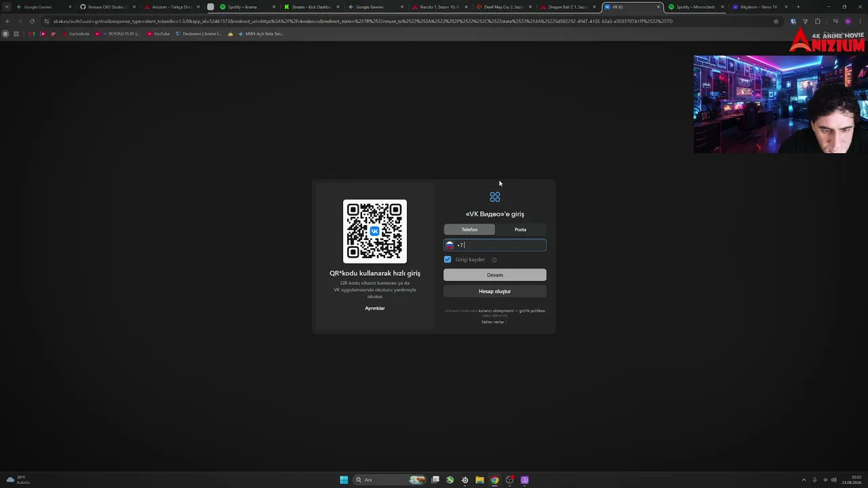
Task: Open the kullanıcı sözleşmesini link
Action: point(496,311)
